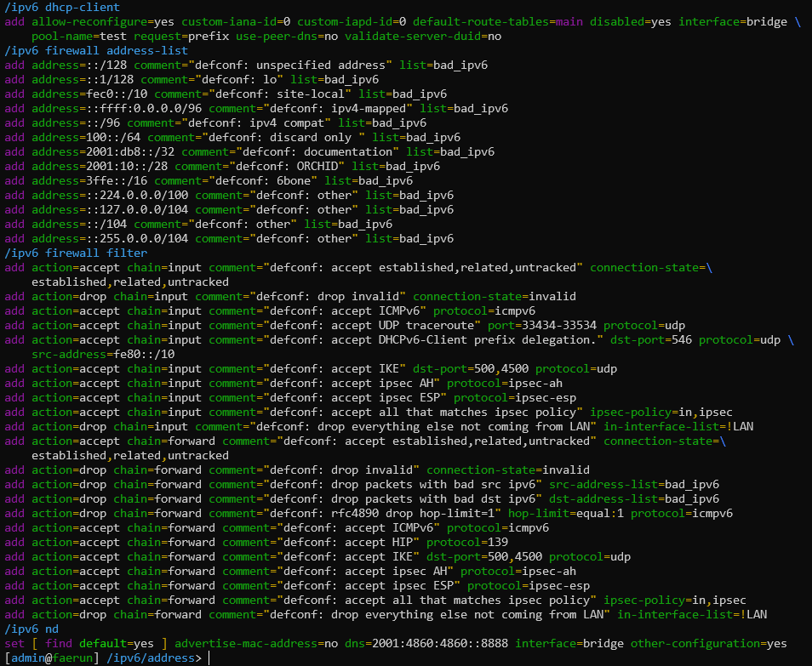Click 'src-address=fe80::/10' continuation line
The image size is (812, 666).
coord(103,355)
